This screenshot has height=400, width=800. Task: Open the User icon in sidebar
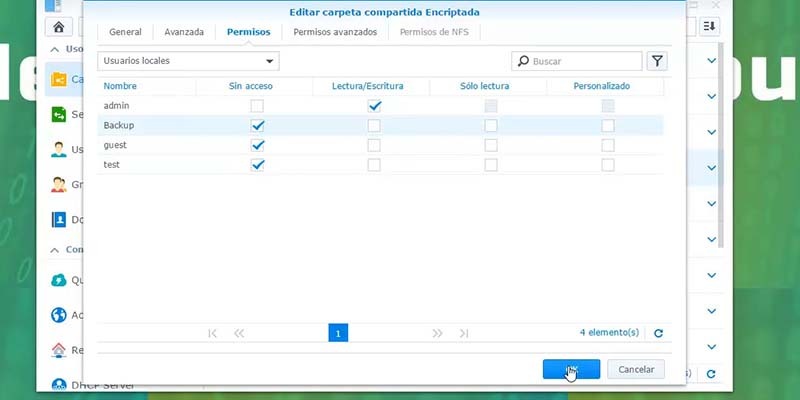pyautogui.click(x=59, y=149)
